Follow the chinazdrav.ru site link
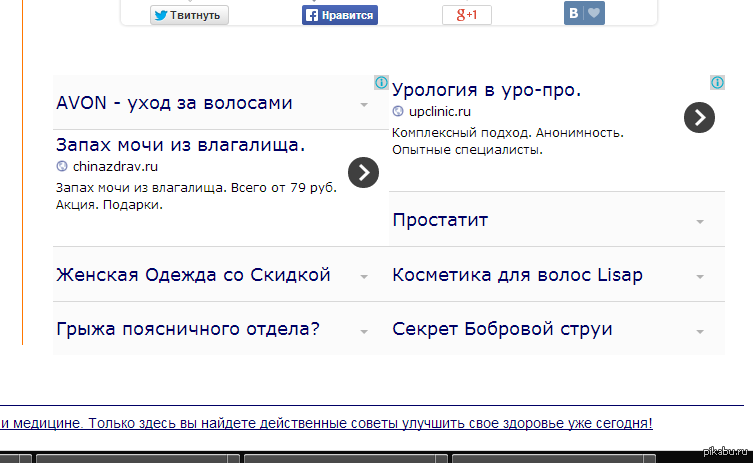The image size is (753, 463). pos(115,167)
